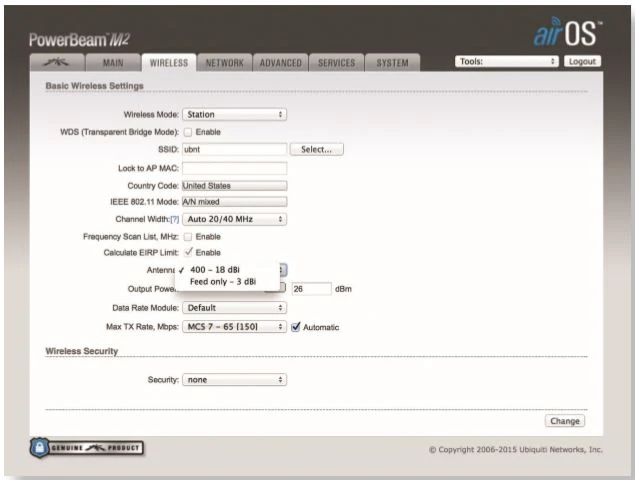The height and width of the screenshot is (480, 635).
Task: Click the IEEE 802.11 Mode field
Action: (234, 202)
